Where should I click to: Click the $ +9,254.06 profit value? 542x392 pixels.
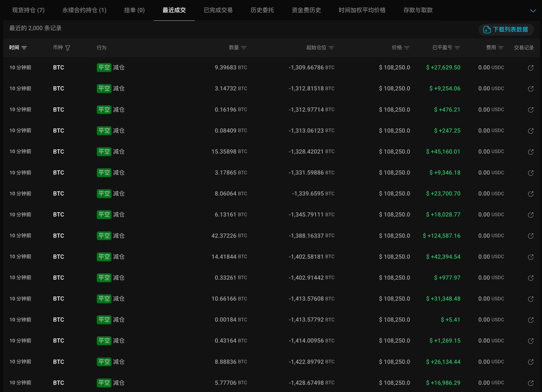[444, 89]
